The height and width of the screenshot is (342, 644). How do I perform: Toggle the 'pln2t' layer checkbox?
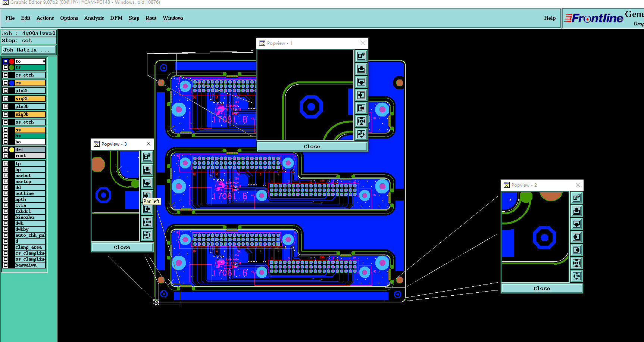pyautogui.click(x=6, y=91)
